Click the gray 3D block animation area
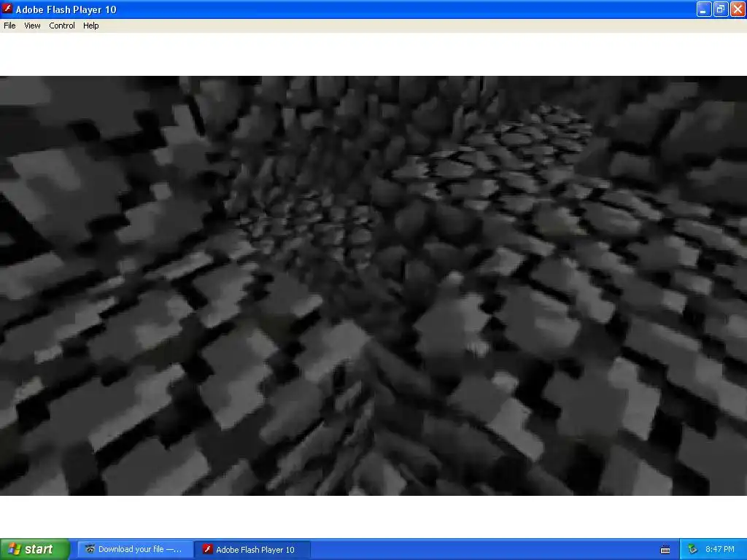747x560 pixels. [x=373, y=286]
